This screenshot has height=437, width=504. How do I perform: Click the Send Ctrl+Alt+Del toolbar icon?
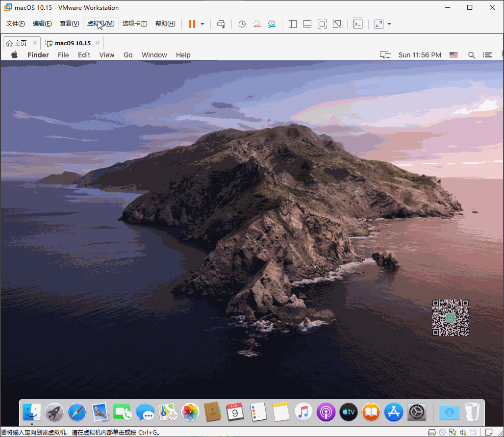221,24
